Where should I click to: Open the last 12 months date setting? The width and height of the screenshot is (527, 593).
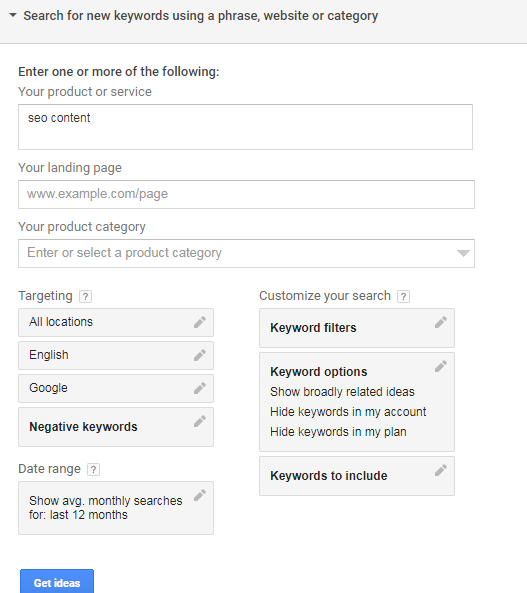pyautogui.click(x=116, y=508)
